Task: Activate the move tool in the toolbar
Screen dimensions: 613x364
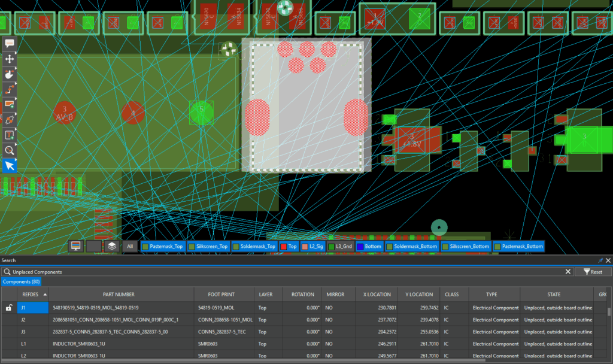Action: [8, 59]
